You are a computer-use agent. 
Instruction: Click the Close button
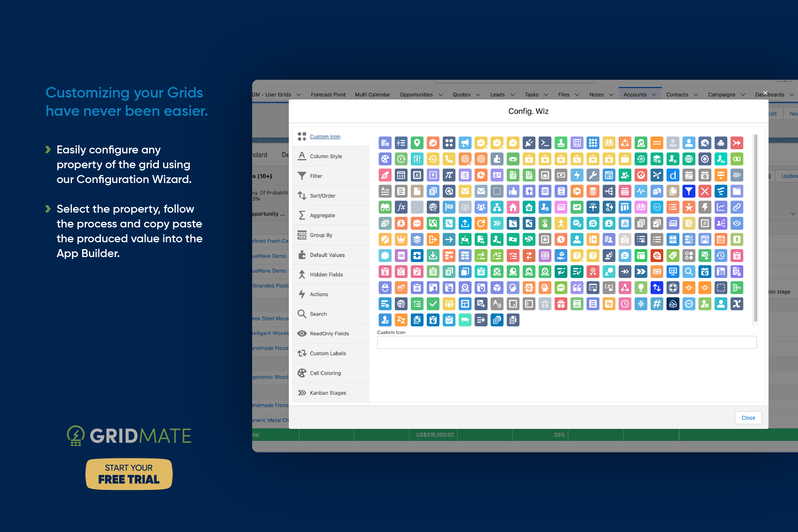[x=748, y=417]
